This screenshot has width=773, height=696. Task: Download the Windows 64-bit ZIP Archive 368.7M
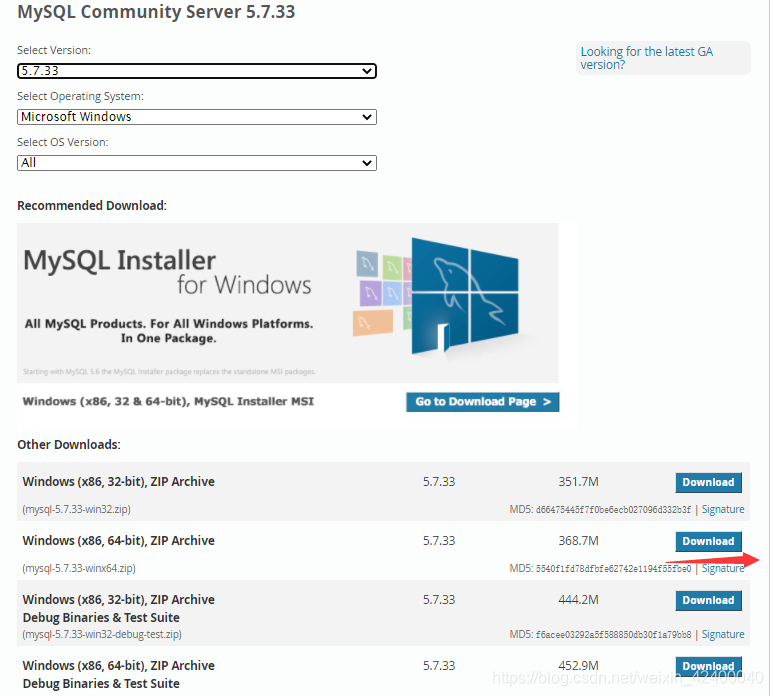tap(708, 542)
